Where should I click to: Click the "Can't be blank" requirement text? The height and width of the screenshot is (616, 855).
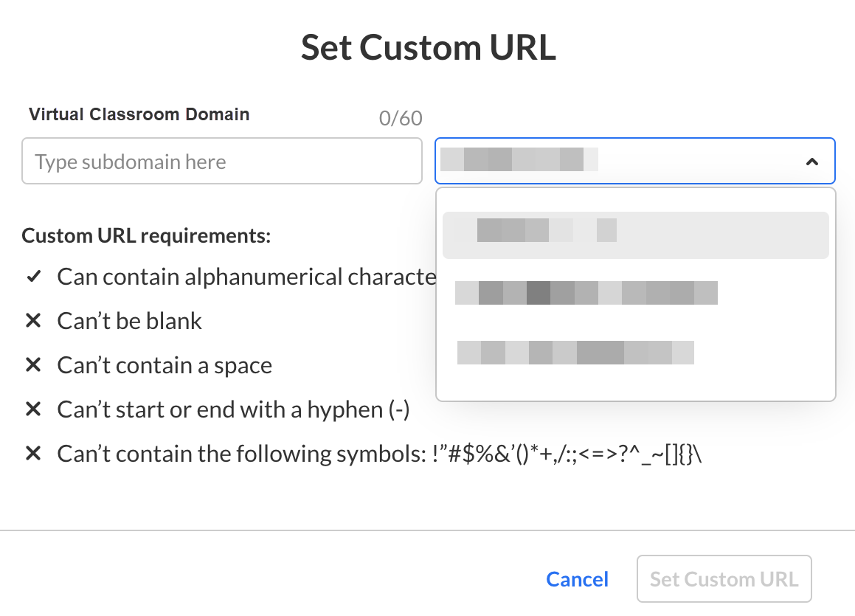coord(130,322)
